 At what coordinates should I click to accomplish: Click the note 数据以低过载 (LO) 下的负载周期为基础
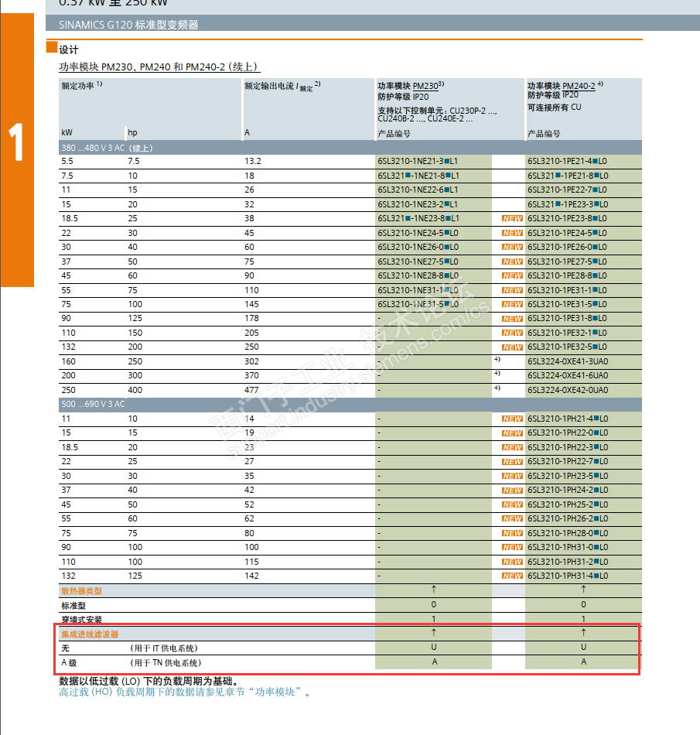[x=150, y=681]
